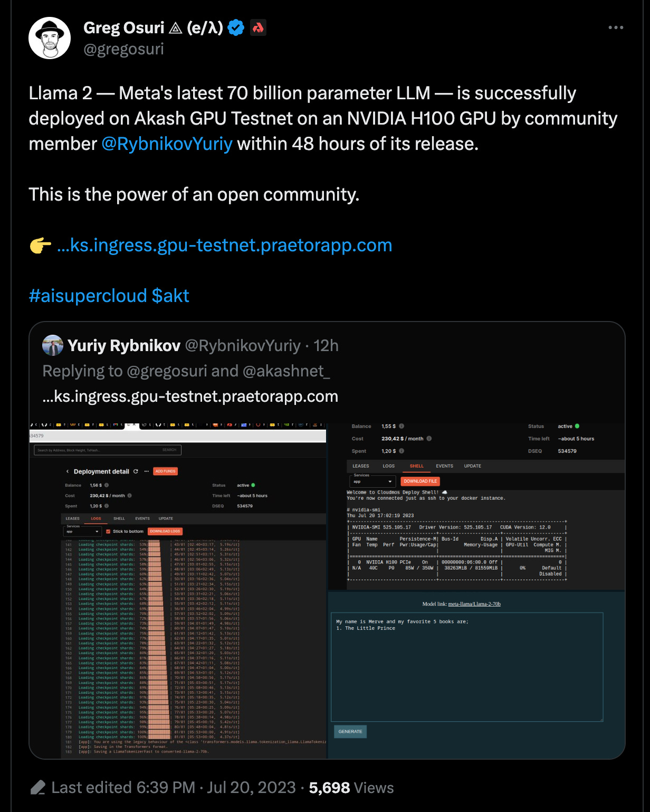Expand Services app dropdown beside Stick to bottom
Viewport: 650px width, 812px height.
82,531
